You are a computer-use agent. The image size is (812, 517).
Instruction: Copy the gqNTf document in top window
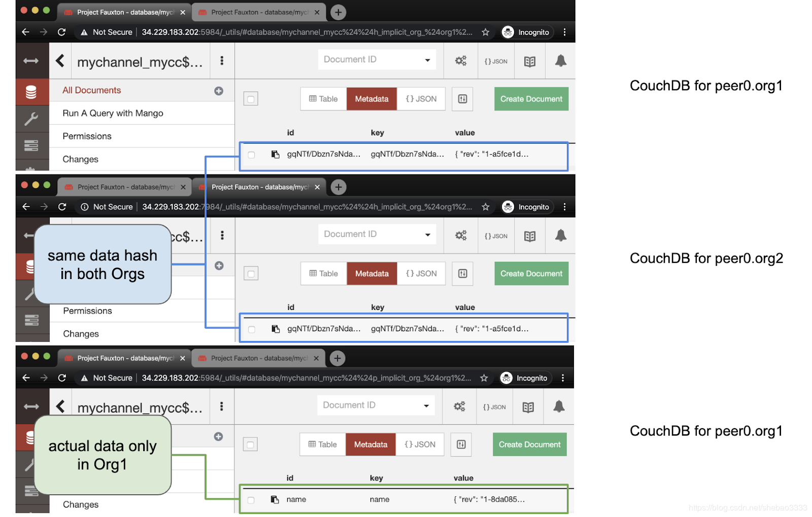pyautogui.click(x=275, y=154)
